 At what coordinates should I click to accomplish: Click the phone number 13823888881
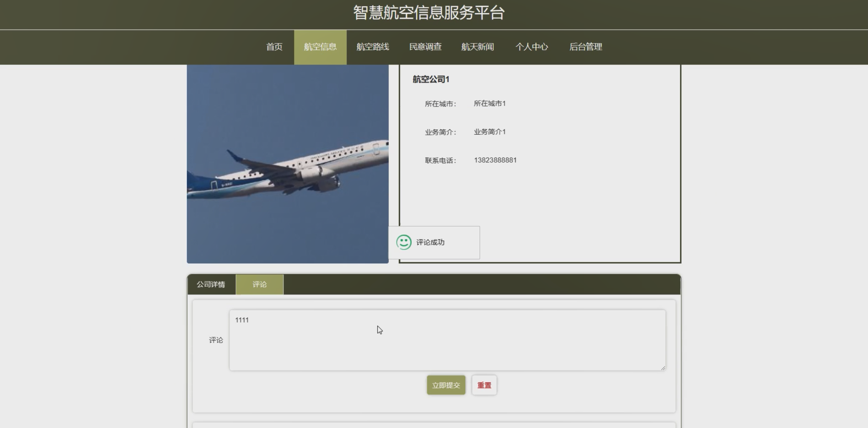495,160
